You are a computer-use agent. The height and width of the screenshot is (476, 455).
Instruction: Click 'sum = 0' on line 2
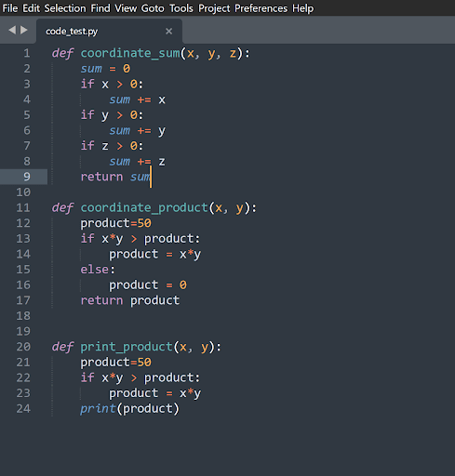(x=105, y=69)
